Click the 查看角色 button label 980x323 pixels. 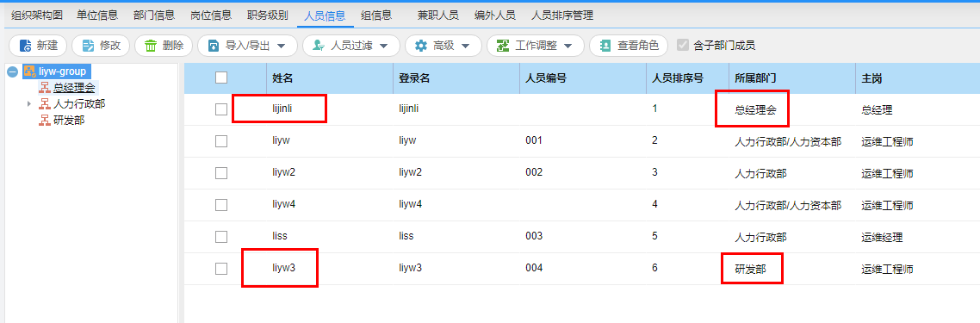tap(638, 46)
